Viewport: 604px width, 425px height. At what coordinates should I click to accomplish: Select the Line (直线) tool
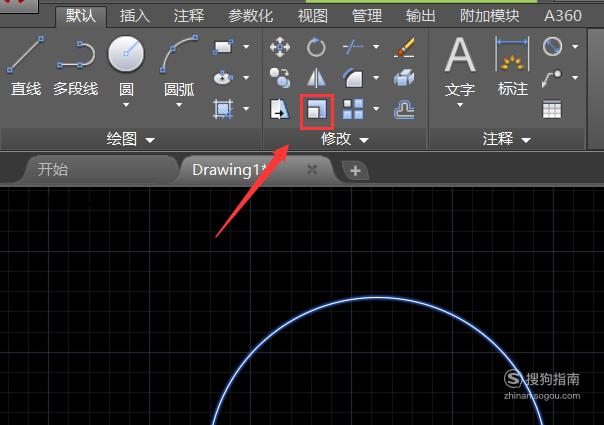coord(26,66)
